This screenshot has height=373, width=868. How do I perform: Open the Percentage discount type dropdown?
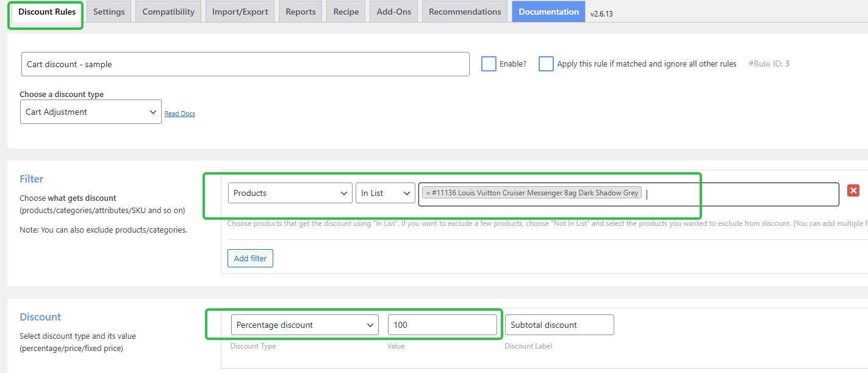(304, 325)
